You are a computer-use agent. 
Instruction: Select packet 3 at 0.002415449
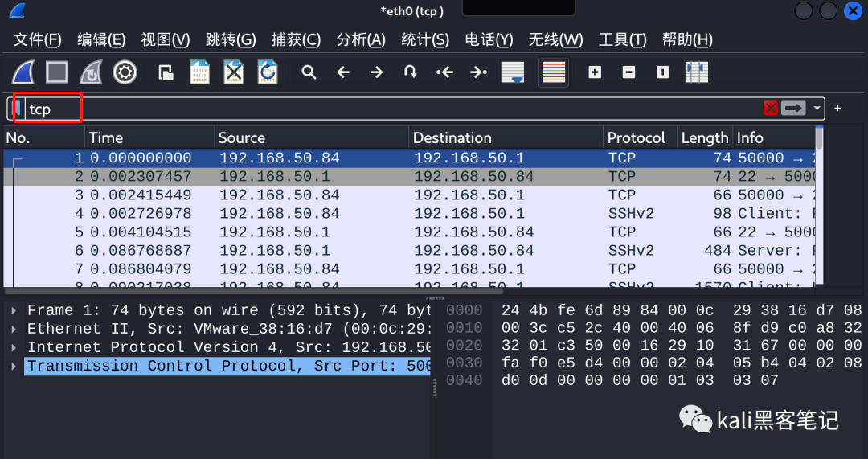[x=410, y=195]
